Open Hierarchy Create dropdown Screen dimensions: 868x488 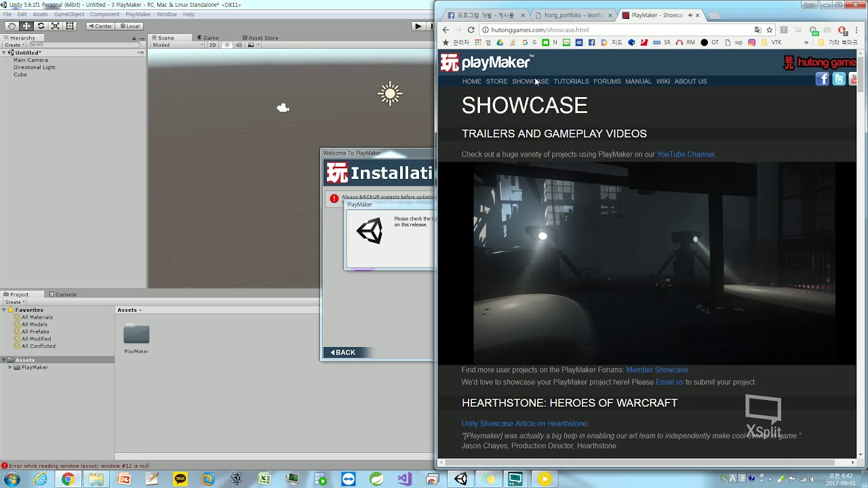click(x=14, y=45)
